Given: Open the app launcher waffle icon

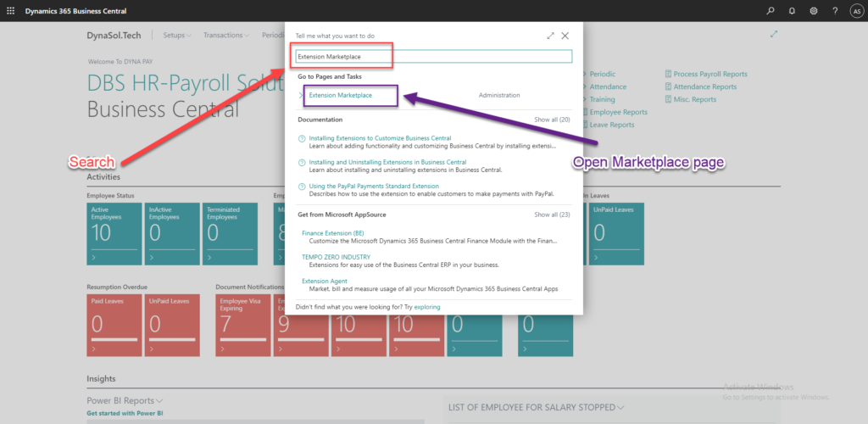Looking at the screenshot, I should pyautogui.click(x=11, y=11).
